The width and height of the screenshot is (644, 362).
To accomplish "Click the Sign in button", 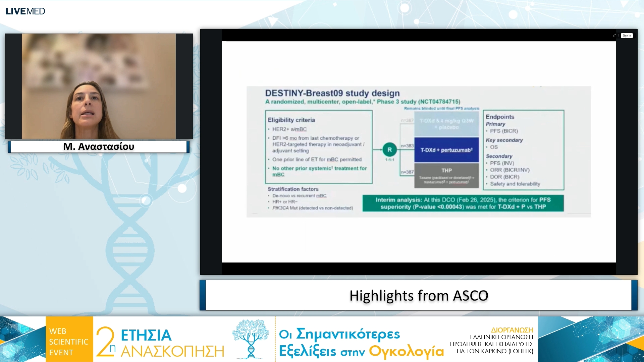I will click(627, 36).
